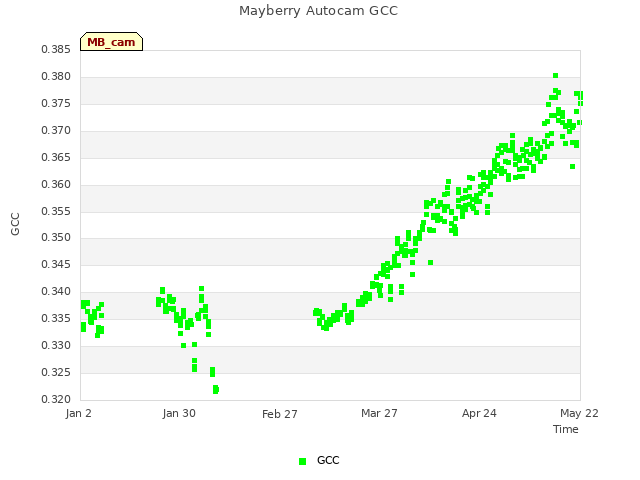The height and width of the screenshot is (480, 640).
Task: Click the 0.385 y-axis value
Action: click(x=56, y=49)
